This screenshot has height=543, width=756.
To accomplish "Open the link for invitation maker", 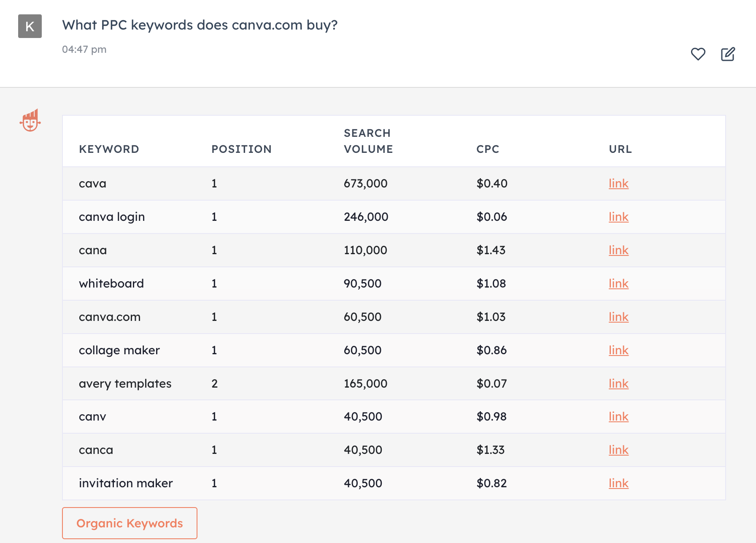I will pos(618,483).
